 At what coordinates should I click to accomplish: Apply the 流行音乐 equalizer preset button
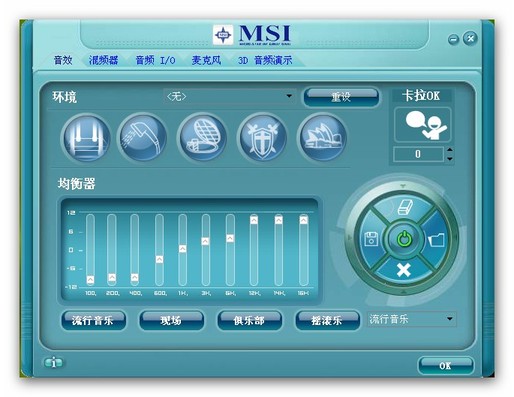pyautogui.click(x=93, y=320)
